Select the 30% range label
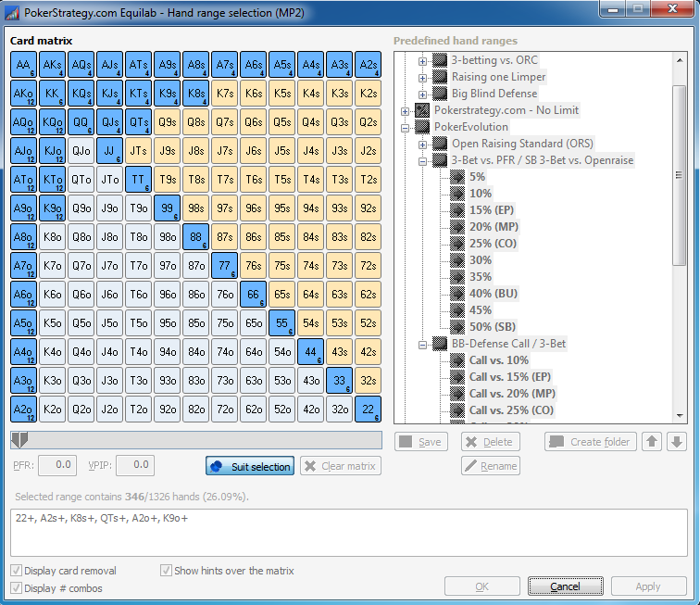The width and height of the screenshot is (700, 605). (x=481, y=260)
